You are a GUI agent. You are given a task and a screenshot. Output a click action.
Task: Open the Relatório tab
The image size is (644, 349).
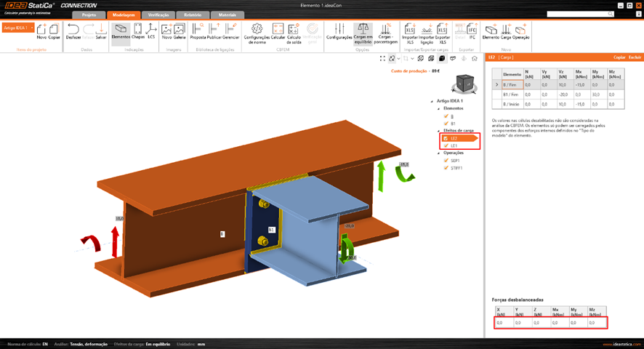(193, 15)
